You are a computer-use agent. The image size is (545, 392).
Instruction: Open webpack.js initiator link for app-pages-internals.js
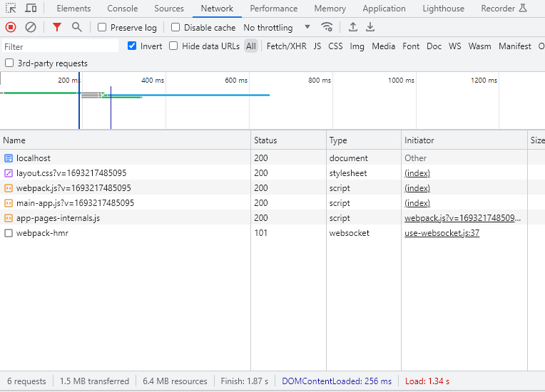pyautogui.click(x=463, y=217)
